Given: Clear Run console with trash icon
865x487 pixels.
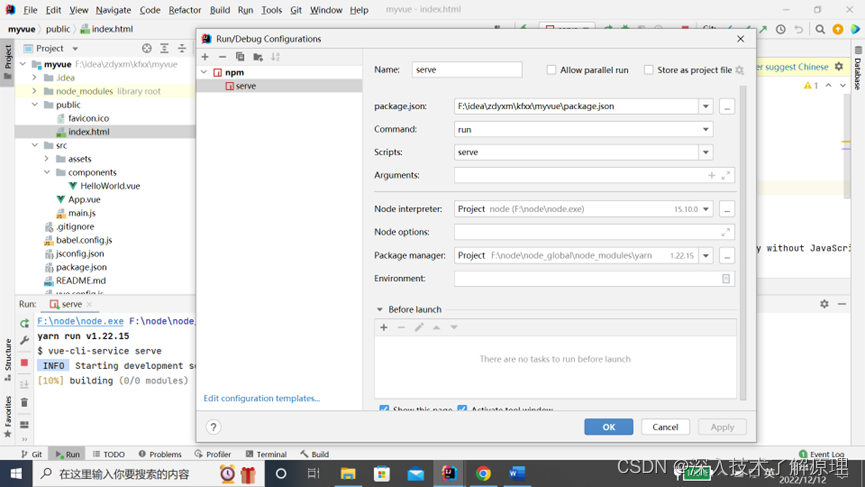Looking at the screenshot, I should pos(24,403).
